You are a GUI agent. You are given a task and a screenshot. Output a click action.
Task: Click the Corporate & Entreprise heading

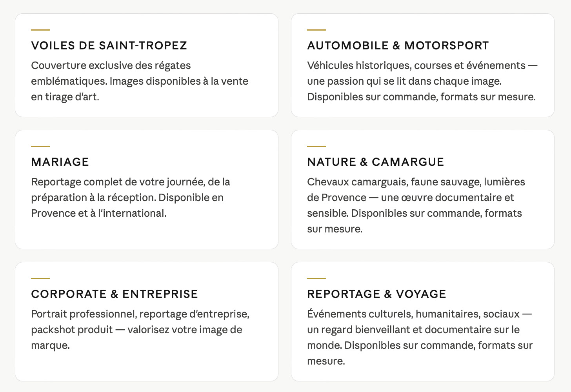point(115,294)
